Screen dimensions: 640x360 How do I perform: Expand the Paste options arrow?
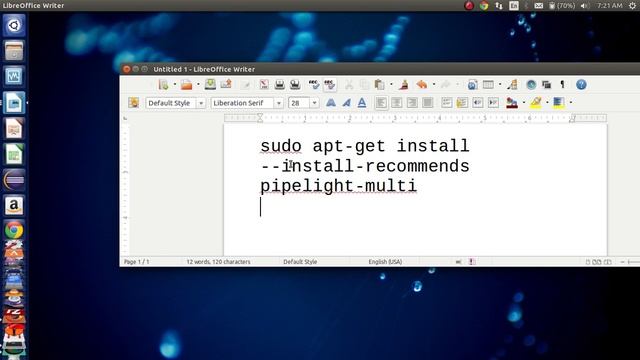pyautogui.click(x=391, y=85)
